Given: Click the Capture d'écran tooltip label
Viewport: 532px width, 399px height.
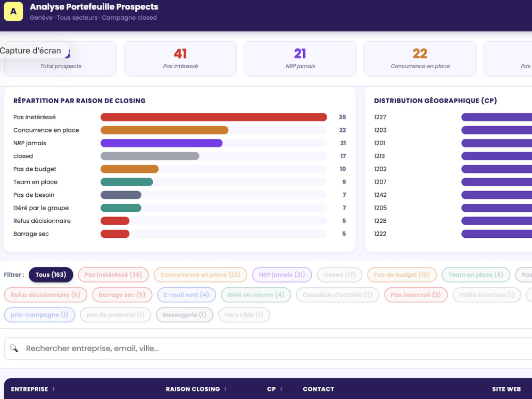Looking at the screenshot, I should pyautogui.click(x=30, y=51).
